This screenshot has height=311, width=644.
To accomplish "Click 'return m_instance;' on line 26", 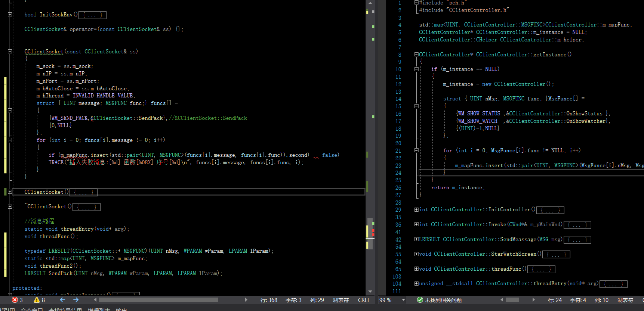I will tap(458, 188).
